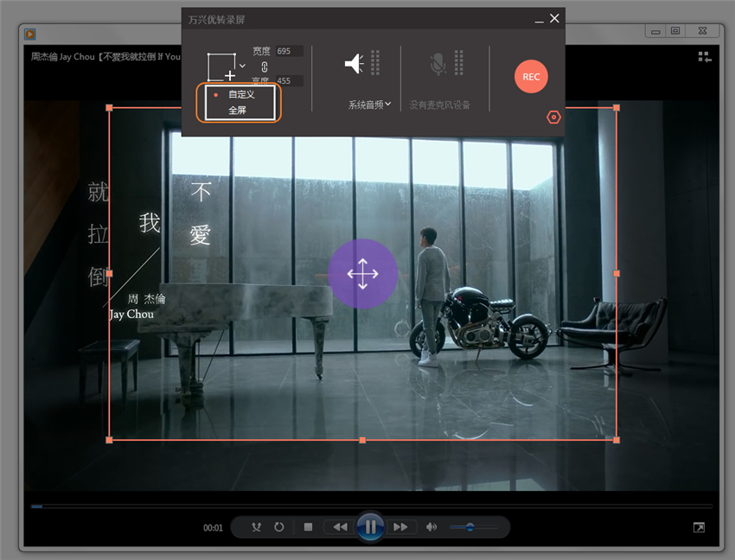Edit the 宽度 width field showing 695
735x560 pixels.
(x=289, y=51)
